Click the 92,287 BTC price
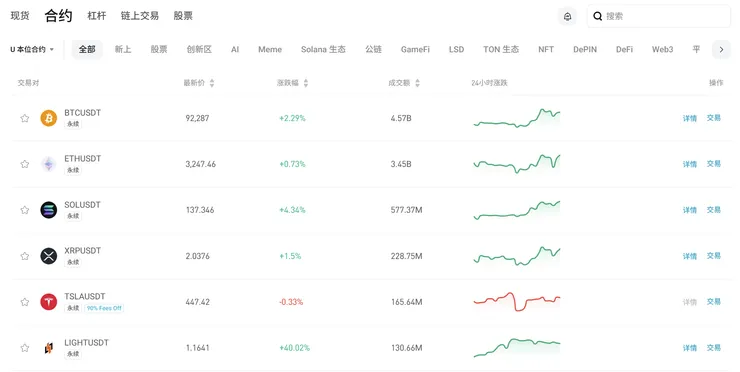 coord(197,118)
